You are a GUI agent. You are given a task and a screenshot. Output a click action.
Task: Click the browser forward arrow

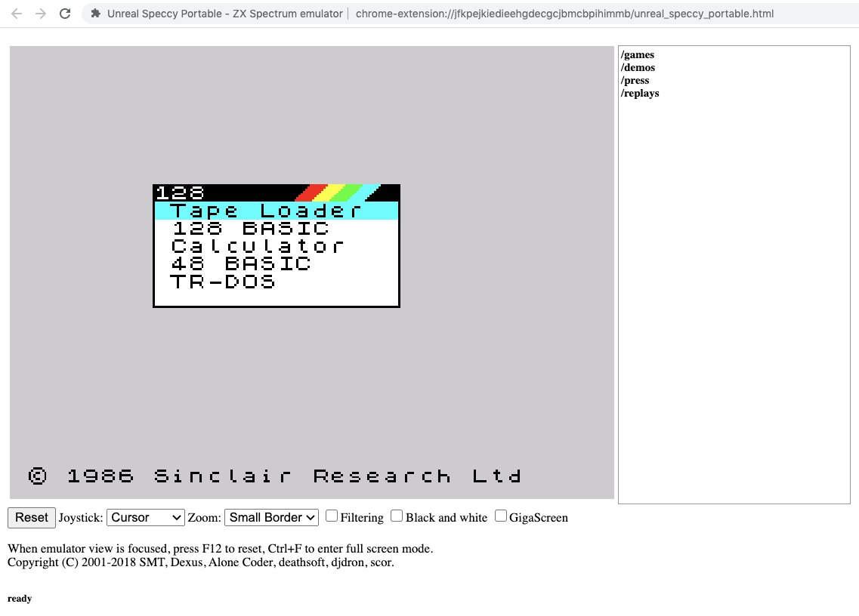coord(41,14)
